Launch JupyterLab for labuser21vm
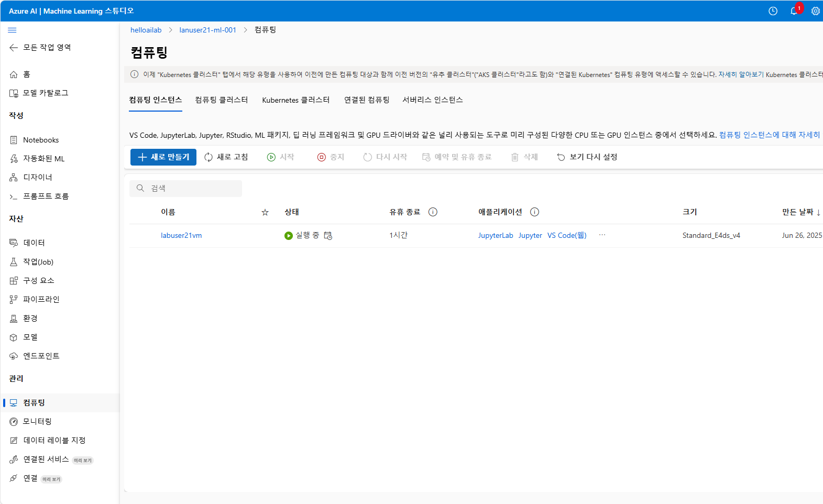Image resolution: width=823 pixels, height=504 pixels. [496, 236]
